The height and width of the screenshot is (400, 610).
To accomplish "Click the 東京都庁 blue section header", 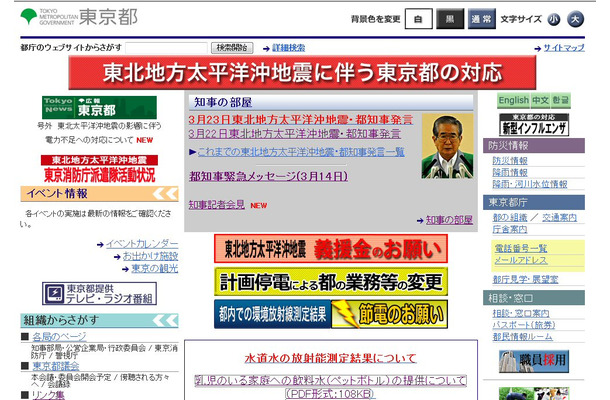I will point(534,202).
